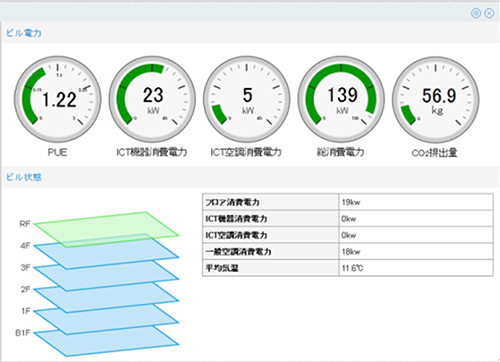The width and height of the screenshot is (500, 362).
Task: Click the ICT機器消費電力 gauge caption
Action: tap(152, 152)
